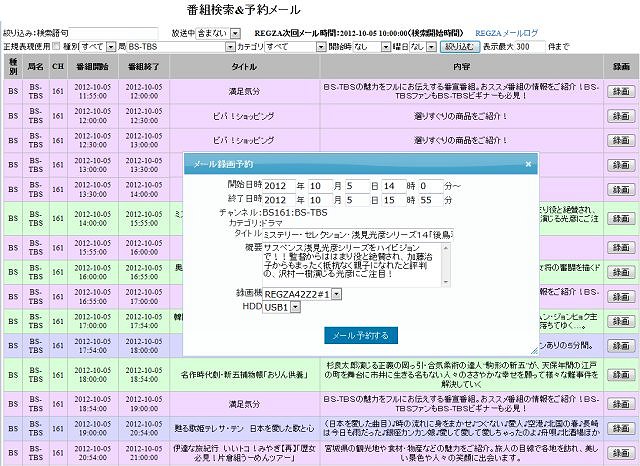Click 録画 button for 伊達な旅紀行 row
The image size is (640, 466).
click(x=621, y=453)
